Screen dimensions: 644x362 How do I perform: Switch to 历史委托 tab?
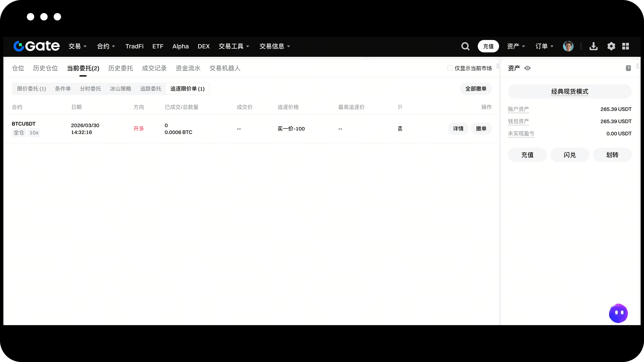pyautogui.click(x=121, y=68)
